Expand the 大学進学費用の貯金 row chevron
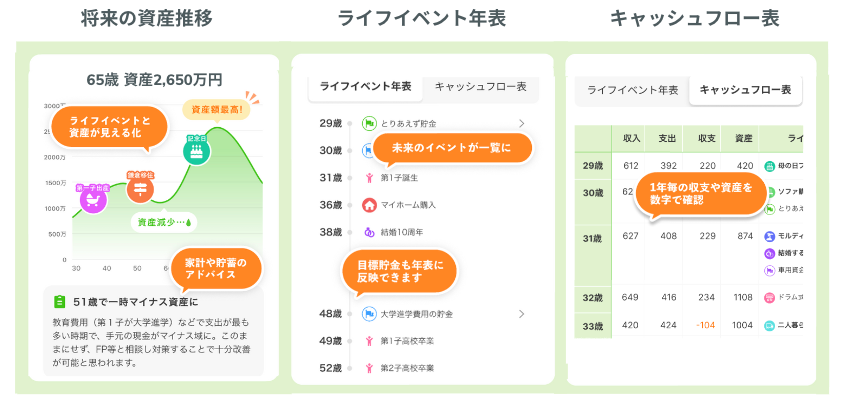 522,314
